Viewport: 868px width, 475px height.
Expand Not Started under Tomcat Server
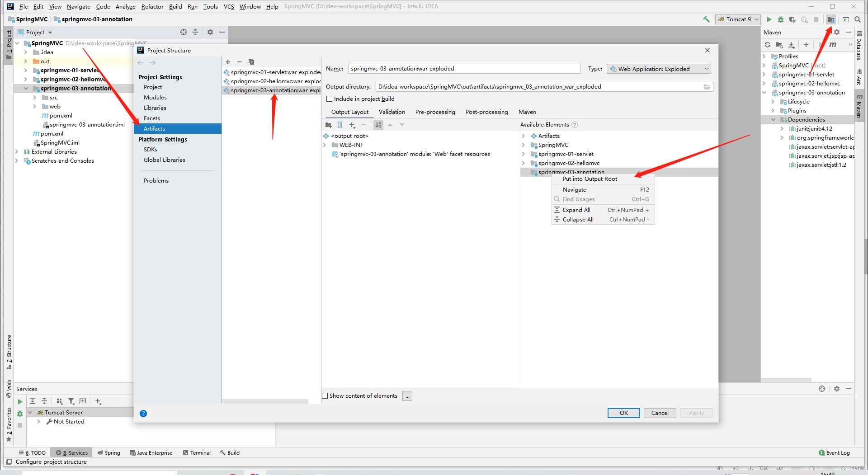tap(39, 422)
